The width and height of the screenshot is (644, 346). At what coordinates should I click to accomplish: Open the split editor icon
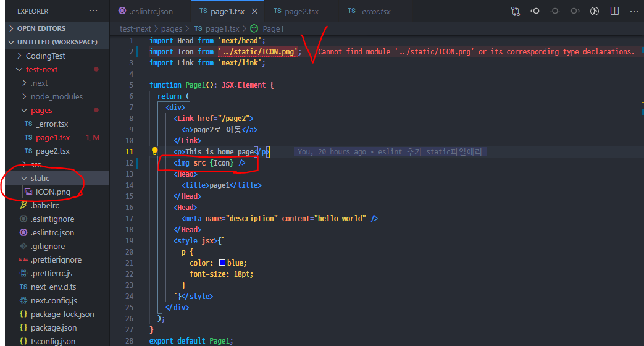point(614,11)
